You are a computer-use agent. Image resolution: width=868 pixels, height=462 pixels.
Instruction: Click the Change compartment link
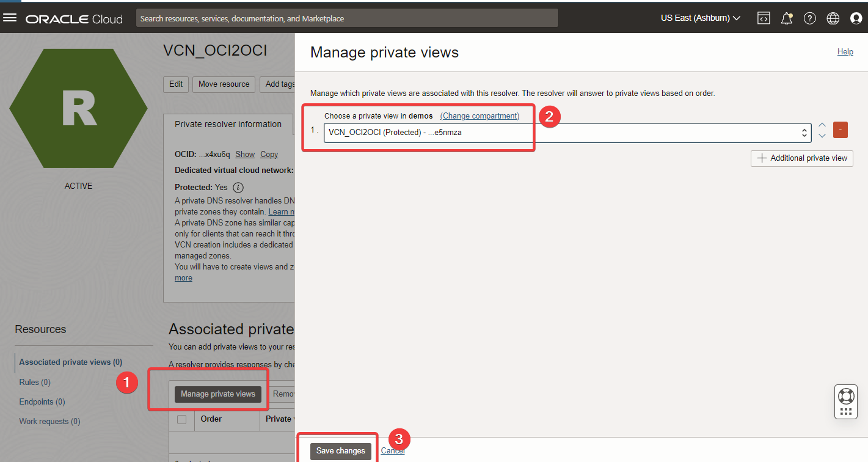point(480,116)
